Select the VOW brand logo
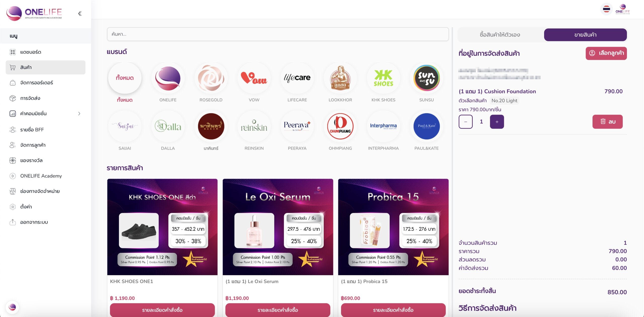This screenshot has height=317, width=644. coord(254,78)
